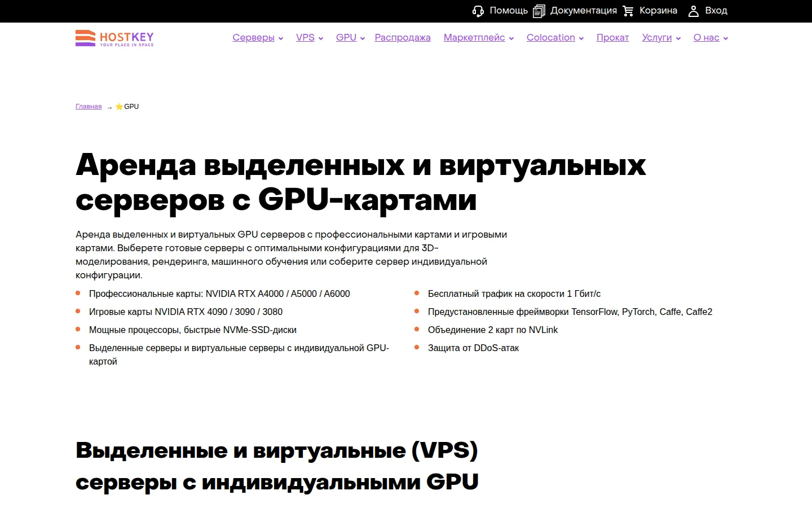The width and height of the screenshot is (812, 508).
Task: Click the GPU breadcrumb text
Action: click(131, 106)
